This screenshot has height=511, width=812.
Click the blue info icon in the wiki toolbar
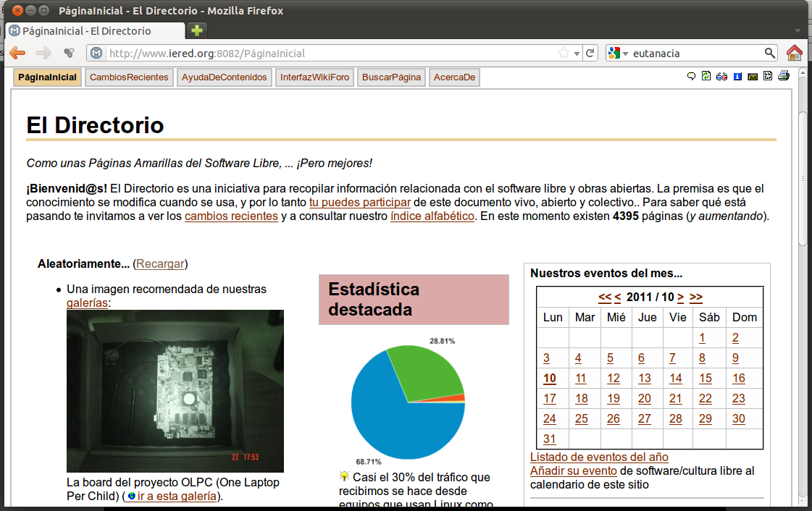coord(737,77)
